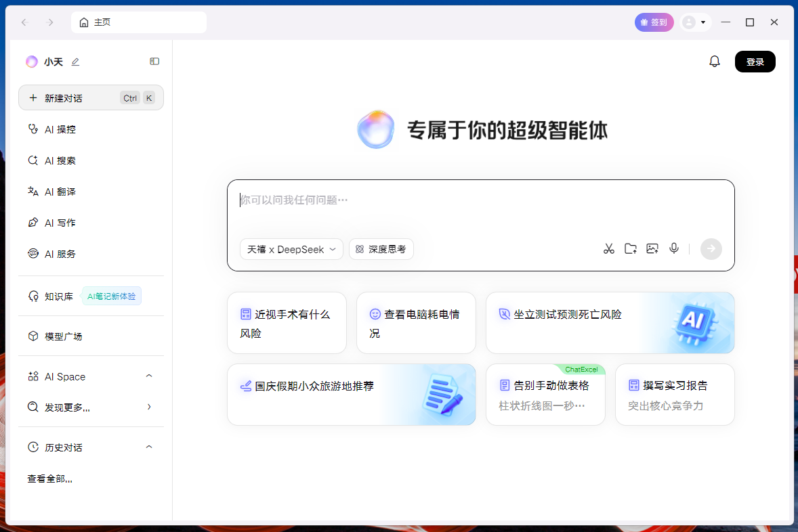Viewport: 798px width, 532px height.
Task: Click the microphone icon for voice input
Action: (x=674, y=248)
